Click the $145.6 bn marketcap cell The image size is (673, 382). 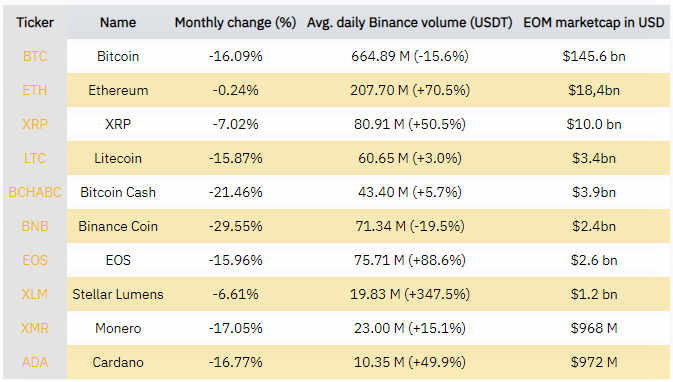[x=594, y=56]
